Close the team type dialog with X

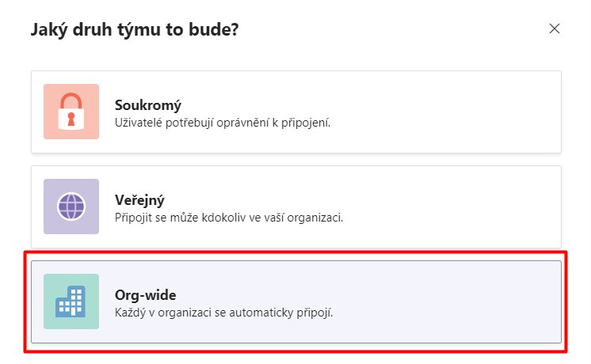554,28
